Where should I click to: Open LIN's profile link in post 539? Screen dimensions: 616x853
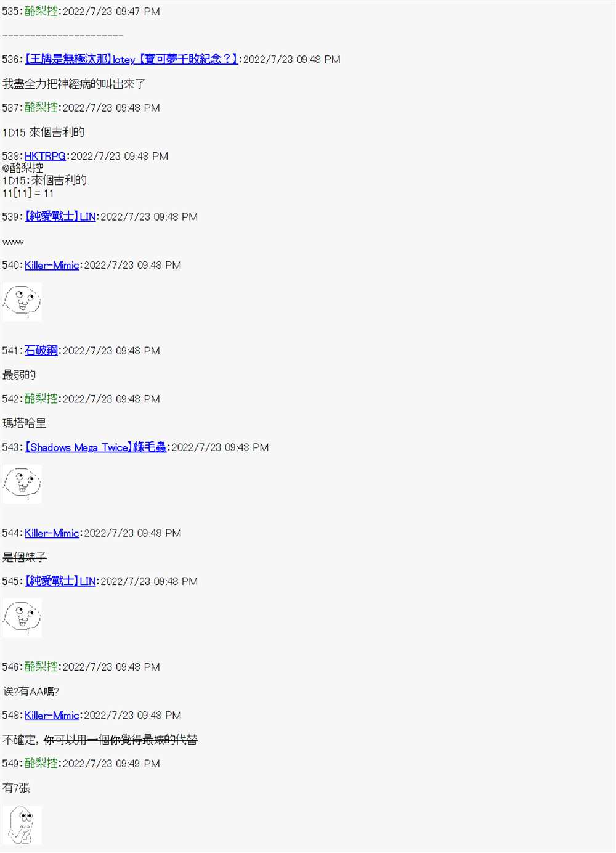pyautogui.click(x=60, y=216)
